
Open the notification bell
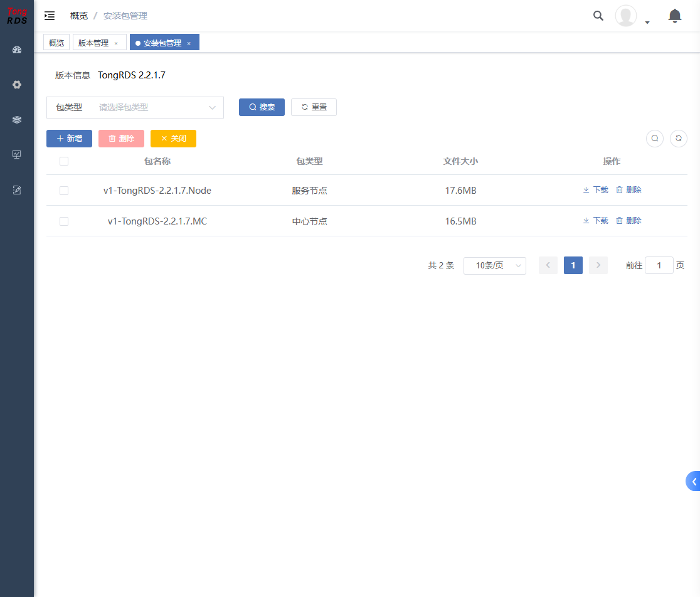(x=674, y=16)
